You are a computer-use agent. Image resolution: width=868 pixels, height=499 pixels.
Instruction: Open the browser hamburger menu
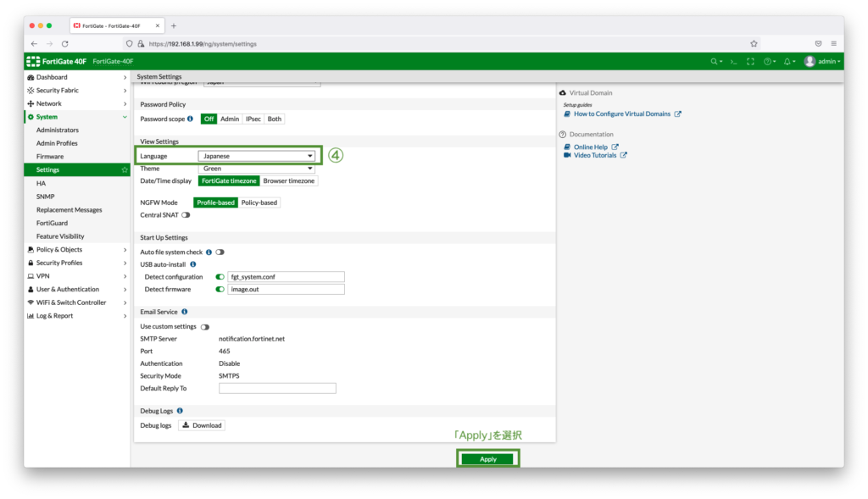click(834, 44)
